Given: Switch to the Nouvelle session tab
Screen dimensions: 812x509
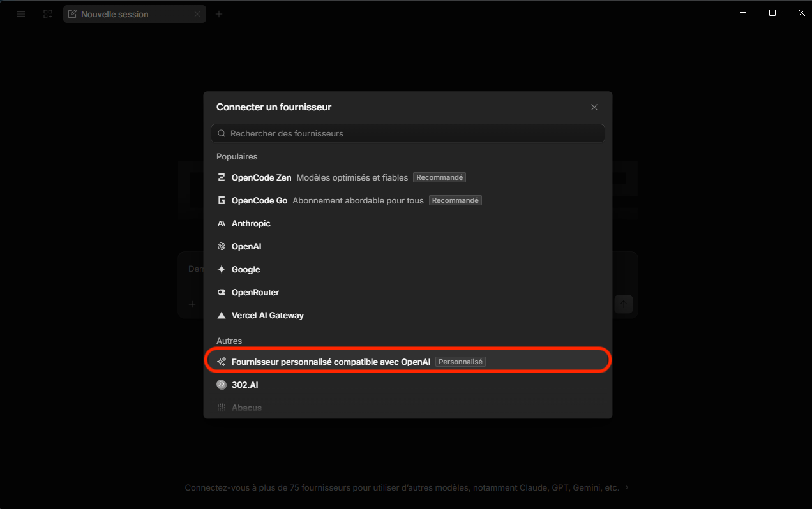Looking at the screenshot, I should pyautogui.click(x=134, y=14).
